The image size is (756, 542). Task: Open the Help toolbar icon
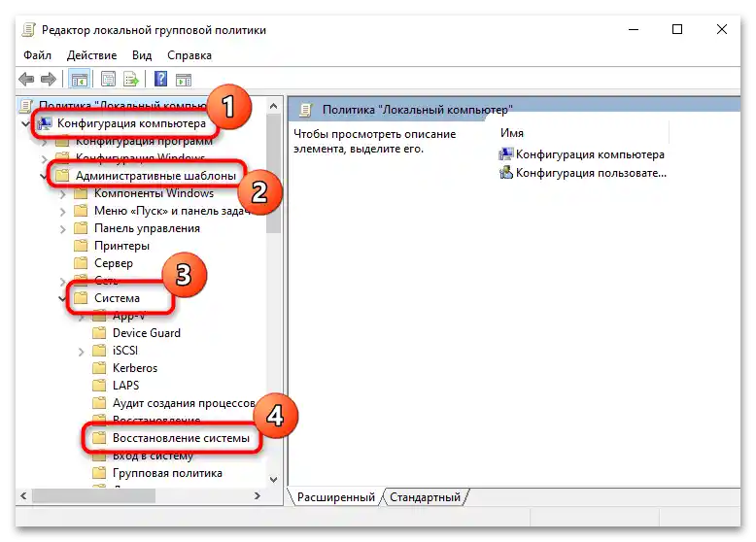point(160,79)
